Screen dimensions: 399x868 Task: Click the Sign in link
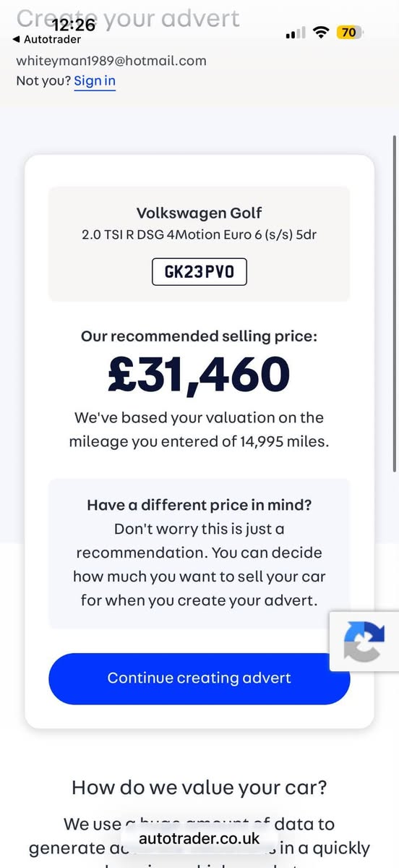tap(95, 80)
